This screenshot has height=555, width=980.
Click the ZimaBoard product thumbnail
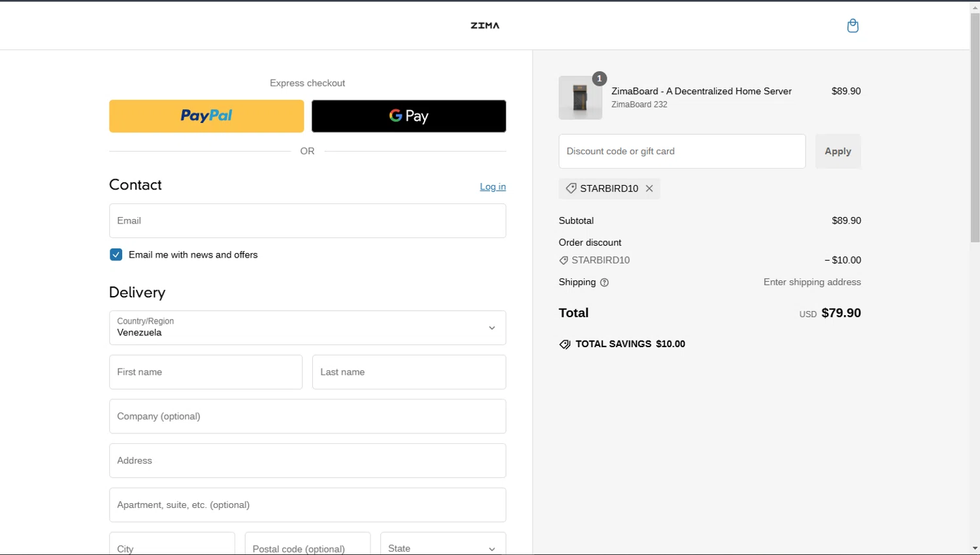[580, 98]
